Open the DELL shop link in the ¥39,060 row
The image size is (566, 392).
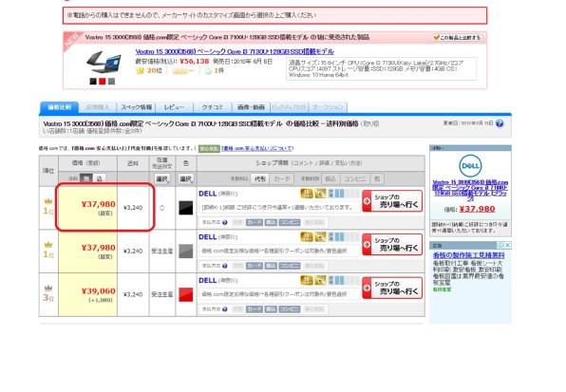(x=208, y=280)
